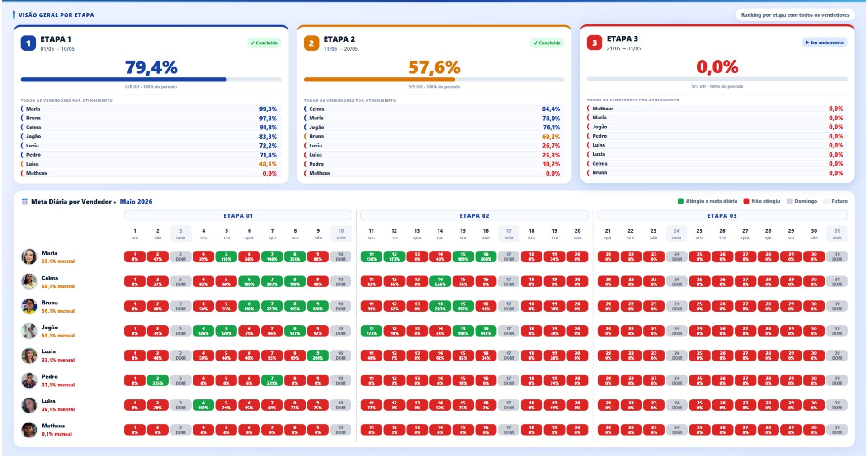Screen dimensions: 868x456
Task: Open Maria's avatar photo
Action: (x=29, y=257)
